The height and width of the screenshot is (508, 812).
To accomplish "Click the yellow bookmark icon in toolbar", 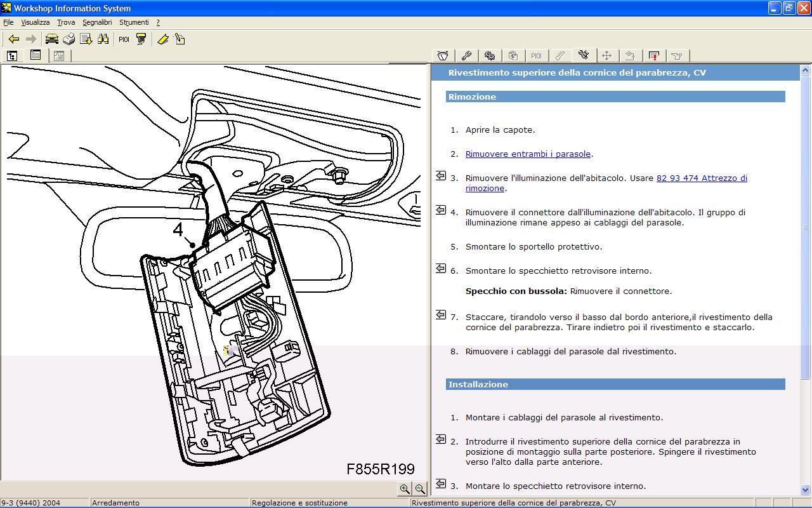I will tap(163, 39).
